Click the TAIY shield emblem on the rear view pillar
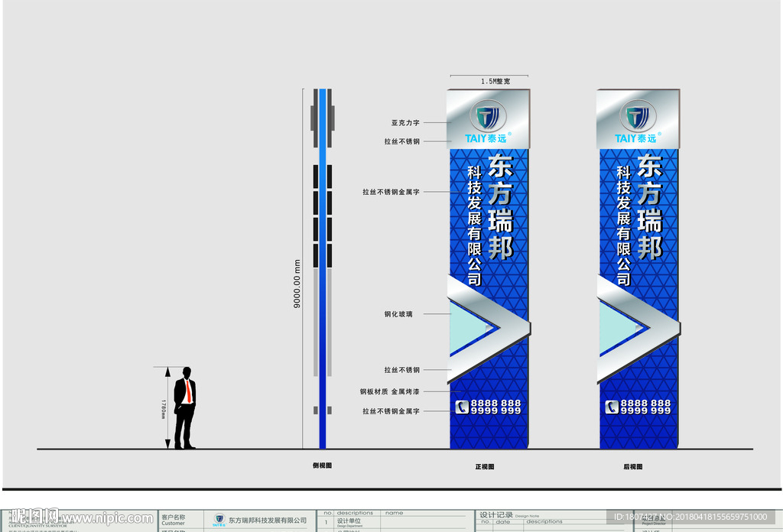This screenshot has width=783, height=532. click(x=638, y=116)
